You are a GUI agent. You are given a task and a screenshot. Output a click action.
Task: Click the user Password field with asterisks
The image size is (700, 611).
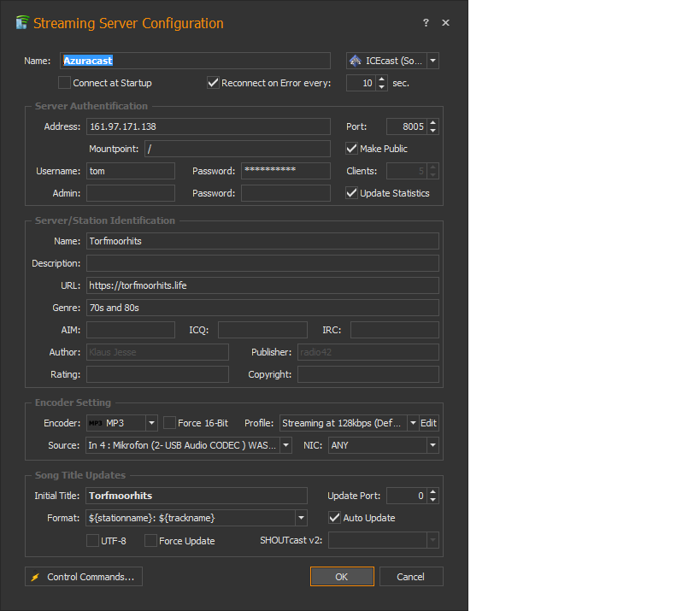coord(285,171)
